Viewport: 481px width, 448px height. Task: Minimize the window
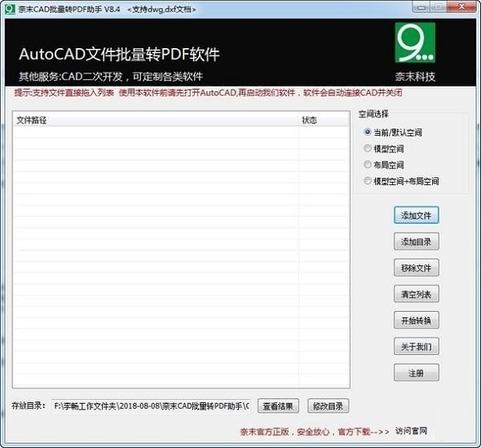pyautogui.click(x=421, y=7)
